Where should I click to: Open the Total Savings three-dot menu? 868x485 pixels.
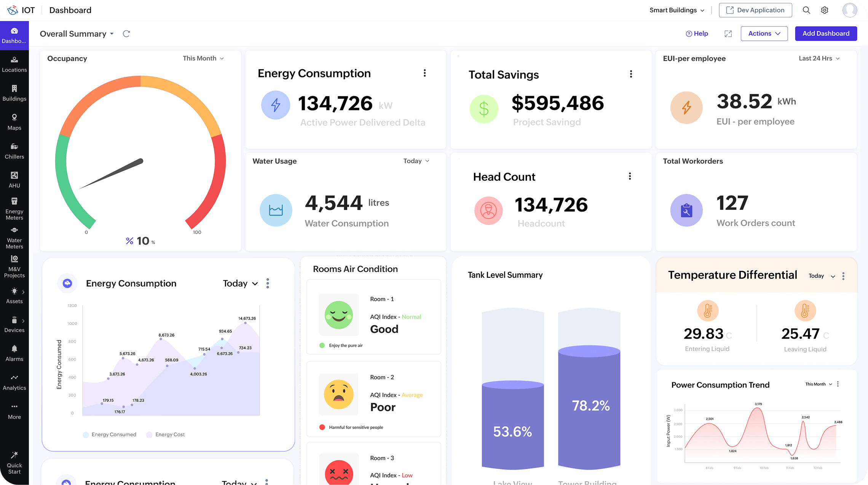[631, 74]
